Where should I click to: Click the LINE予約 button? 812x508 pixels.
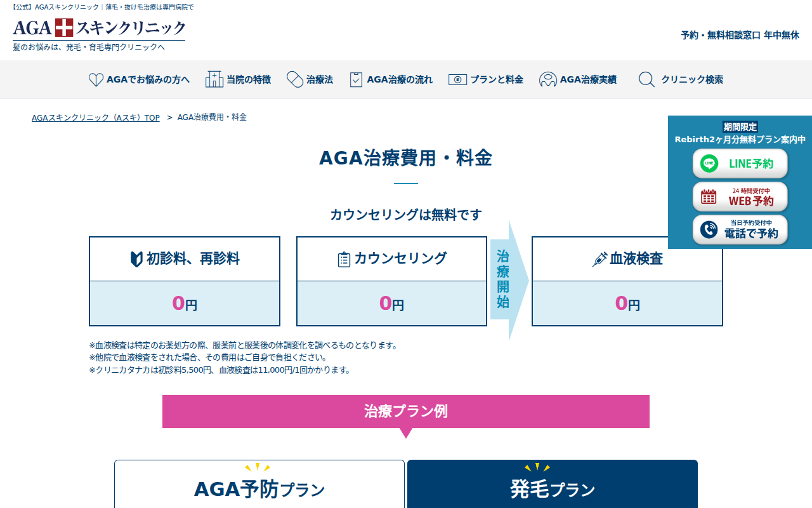(x=740, y=163)
